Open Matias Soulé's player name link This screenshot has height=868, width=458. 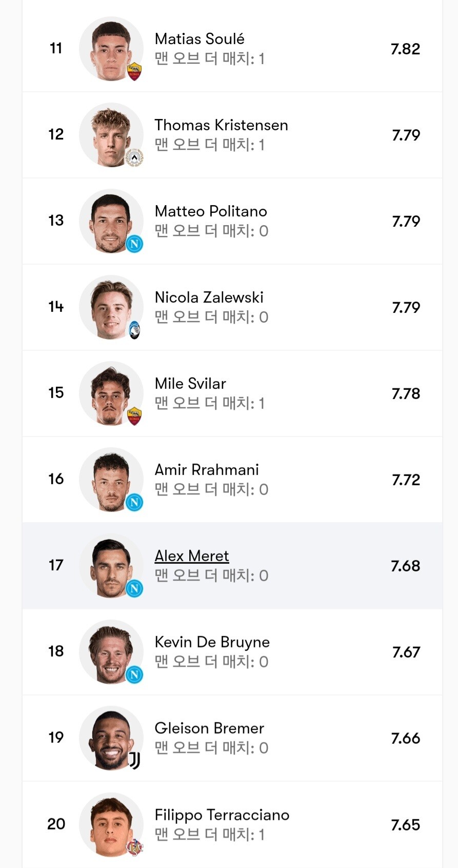[x=200, y=39]
